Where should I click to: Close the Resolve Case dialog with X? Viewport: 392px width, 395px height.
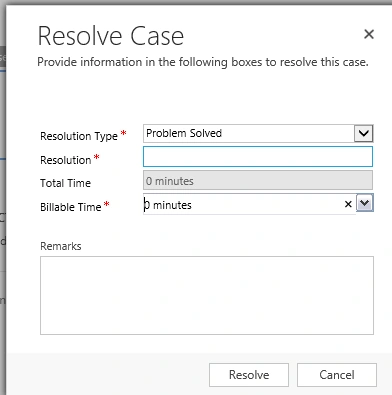point(369,34)
